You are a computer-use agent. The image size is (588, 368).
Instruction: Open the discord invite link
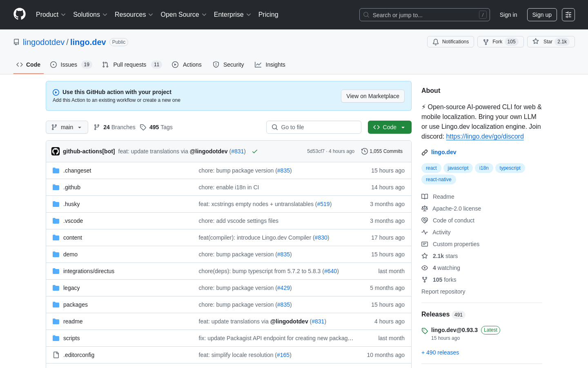pyautogui.click(x=485, y=137)
